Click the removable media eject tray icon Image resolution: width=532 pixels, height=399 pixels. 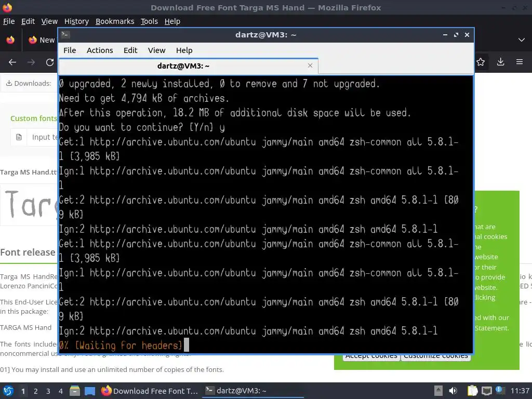click(438, 391)
